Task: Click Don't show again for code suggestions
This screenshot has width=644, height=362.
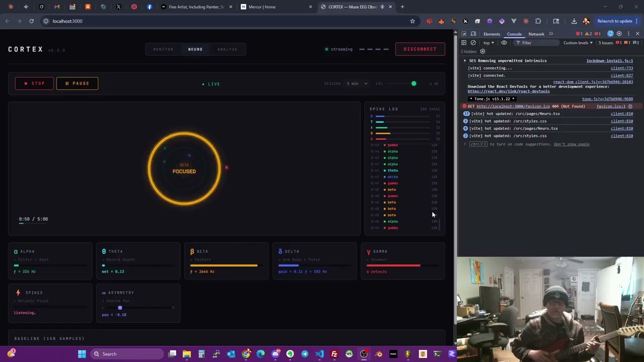Action: [572, 144]
